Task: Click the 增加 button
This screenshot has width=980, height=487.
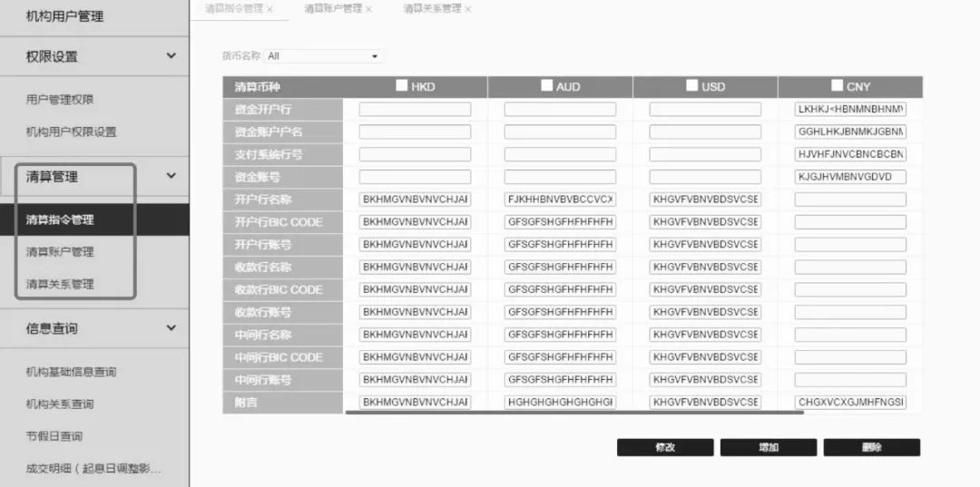Action: pyautogui.click(x=769, y=447)
